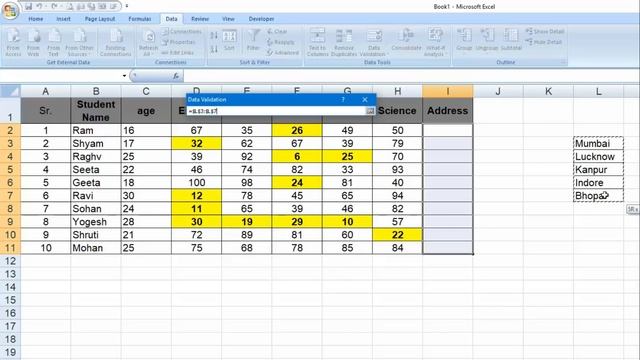
Task: Click the yellow cell with value 32
Action: (196, 143)
